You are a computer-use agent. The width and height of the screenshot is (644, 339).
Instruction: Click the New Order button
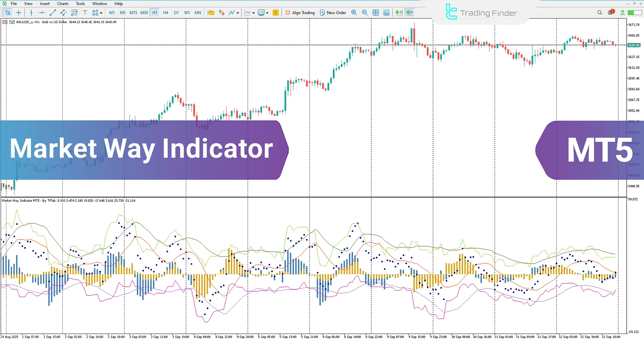click(333, 13)
